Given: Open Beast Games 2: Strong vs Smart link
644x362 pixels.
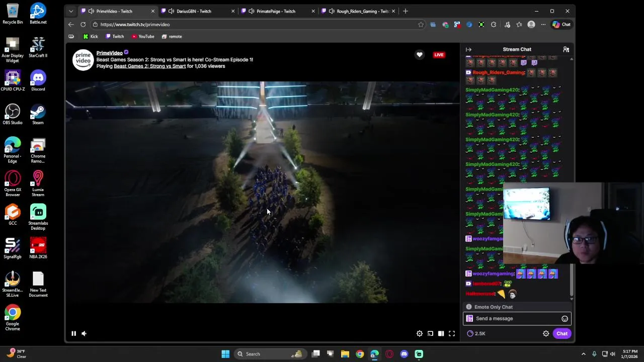Looking at the screenshot, I should pyautogui.click(x=149, y=66).
